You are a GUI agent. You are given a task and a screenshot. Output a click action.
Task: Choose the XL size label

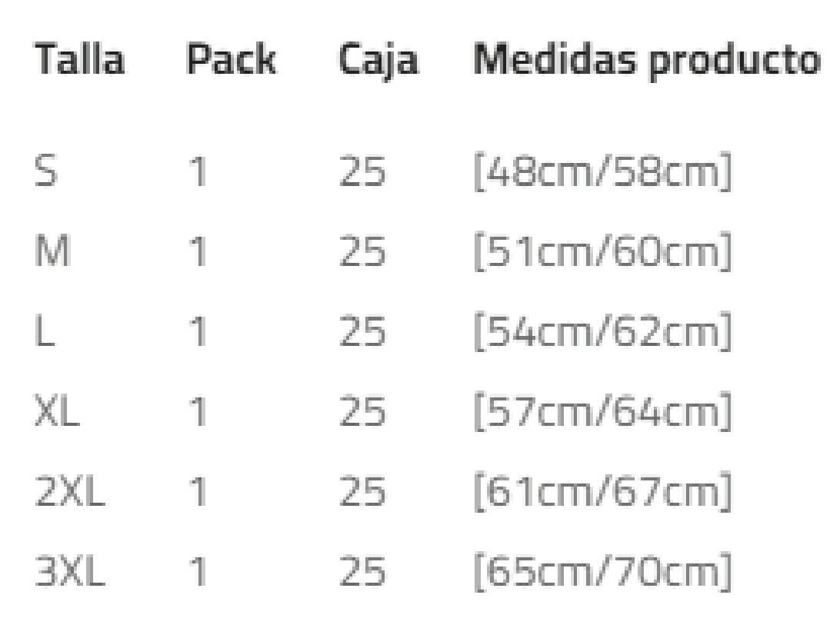(59, 414)
